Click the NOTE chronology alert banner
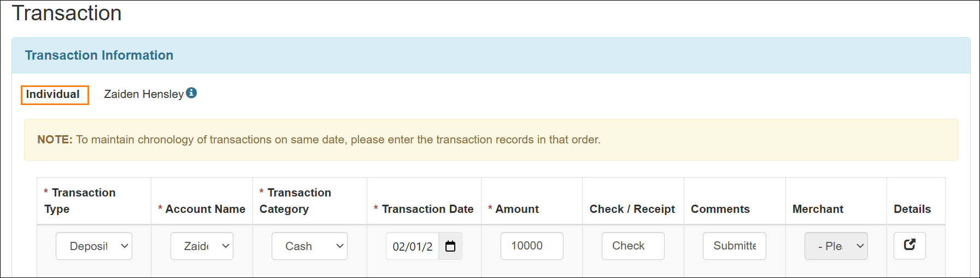The image size is (980, 278). click(490, 140)
